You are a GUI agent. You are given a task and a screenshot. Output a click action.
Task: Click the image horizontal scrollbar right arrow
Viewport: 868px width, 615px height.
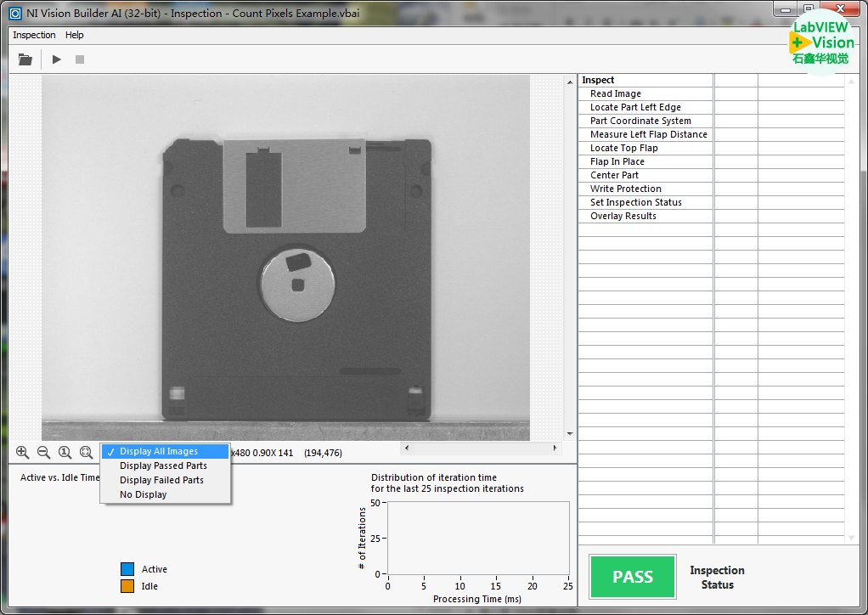(556, 448)
